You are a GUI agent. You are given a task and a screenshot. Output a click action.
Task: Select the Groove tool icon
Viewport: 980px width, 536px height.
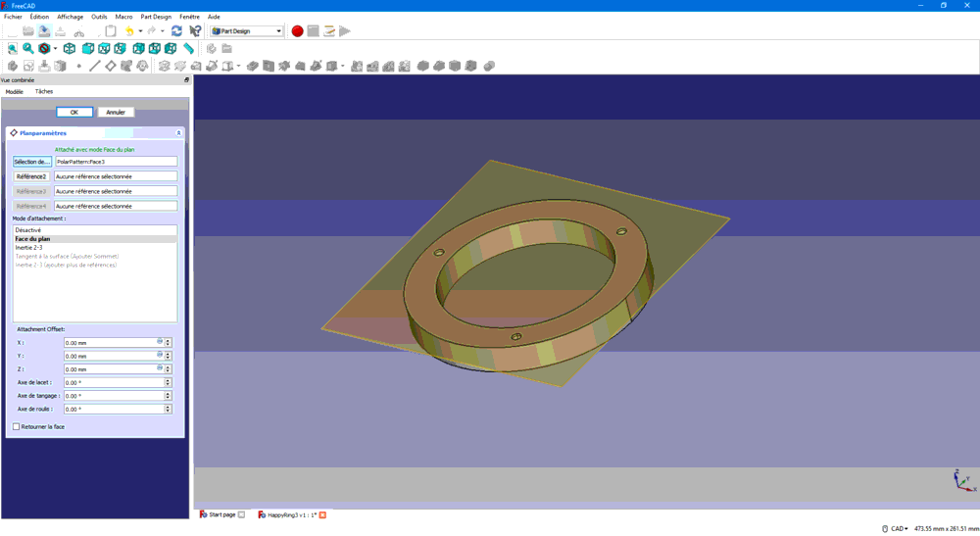pos(284,66)
